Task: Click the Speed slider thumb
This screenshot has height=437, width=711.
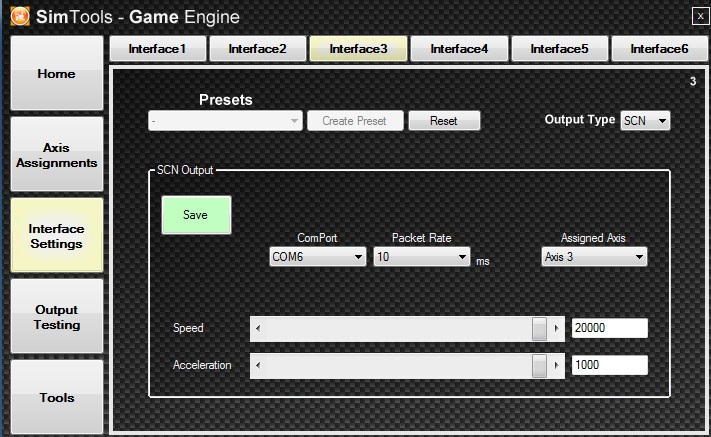Action: (x=539, y=329)
